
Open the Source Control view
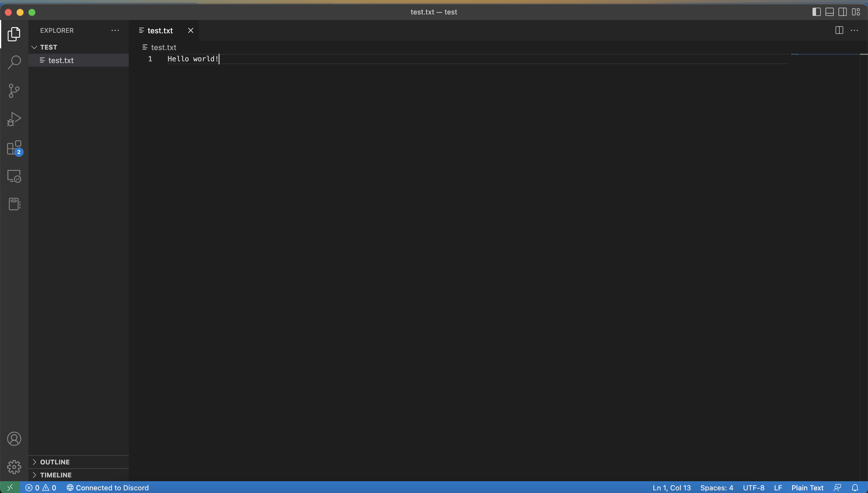(x=14, y=91)
